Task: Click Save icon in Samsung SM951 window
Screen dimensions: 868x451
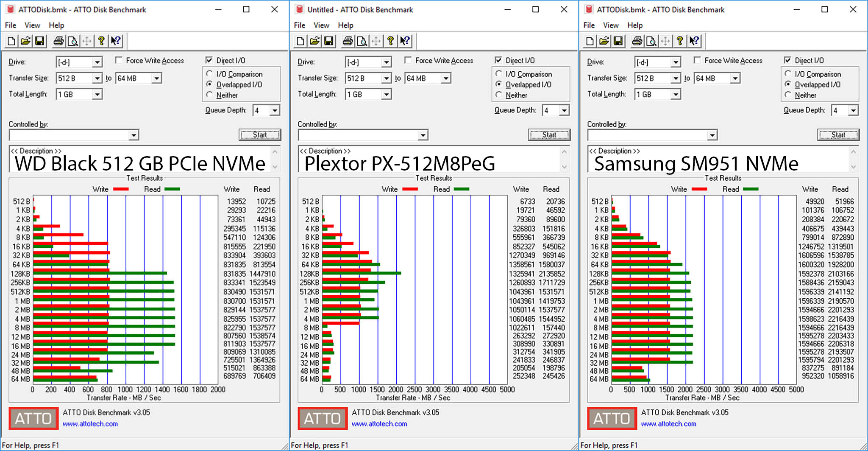Action: 618,41
